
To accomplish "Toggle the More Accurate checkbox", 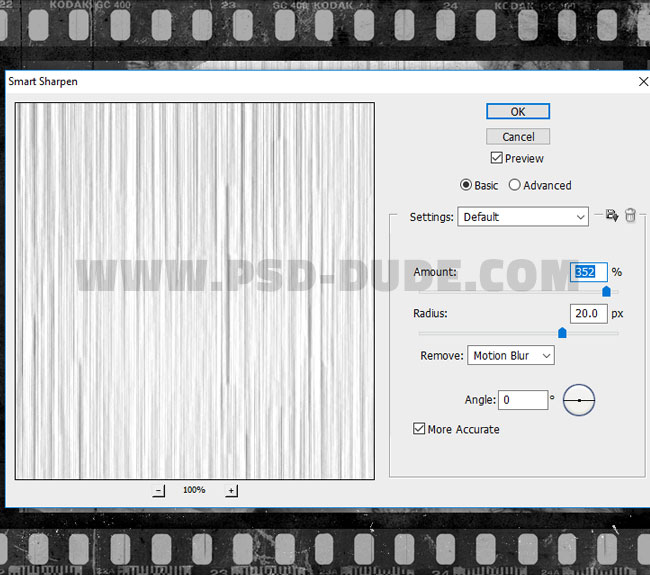I will click(x=419, y=429).
